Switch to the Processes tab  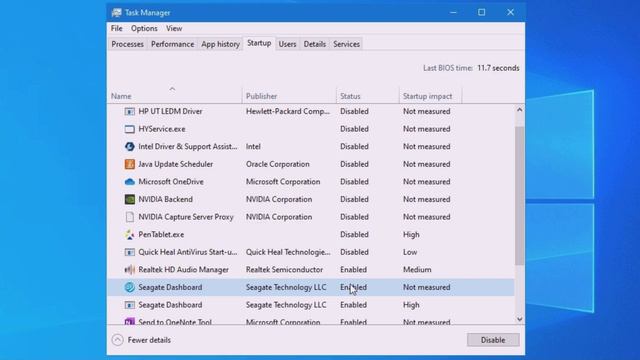(127, 44)
